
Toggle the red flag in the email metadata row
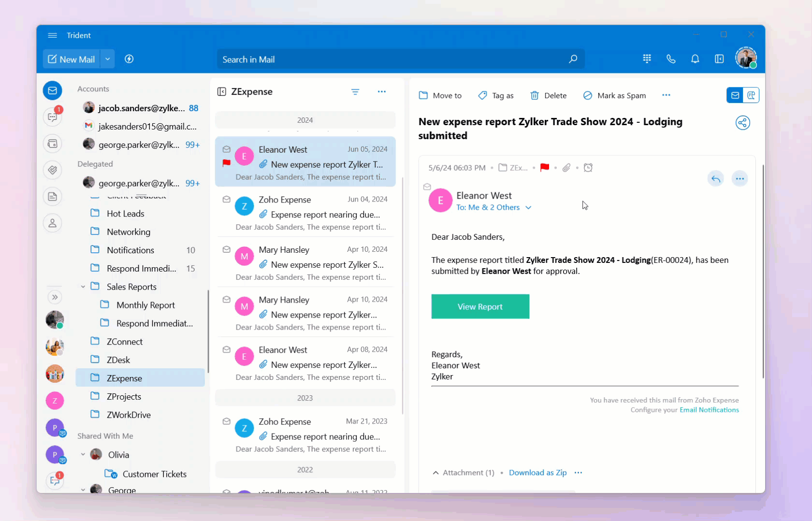click(545, 167)
